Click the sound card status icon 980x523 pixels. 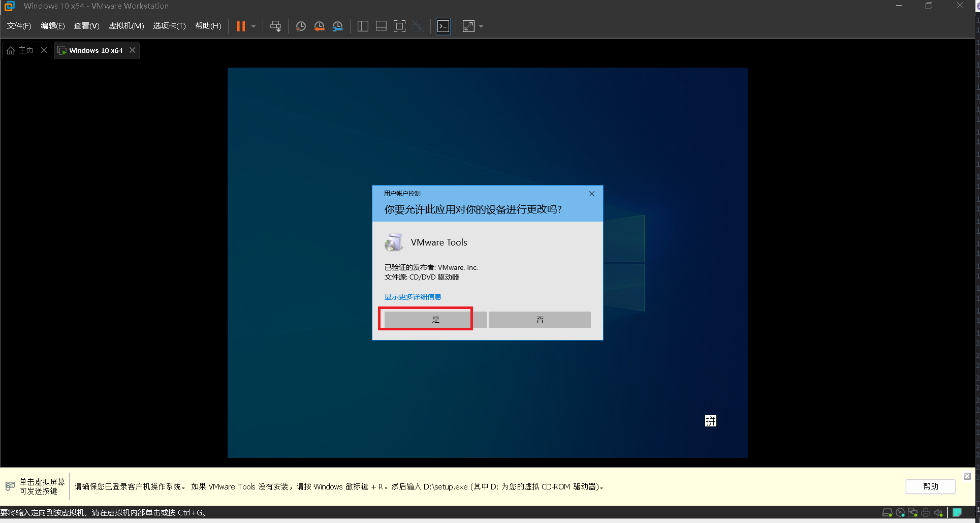pyautogui.click(x=938, y=512)
